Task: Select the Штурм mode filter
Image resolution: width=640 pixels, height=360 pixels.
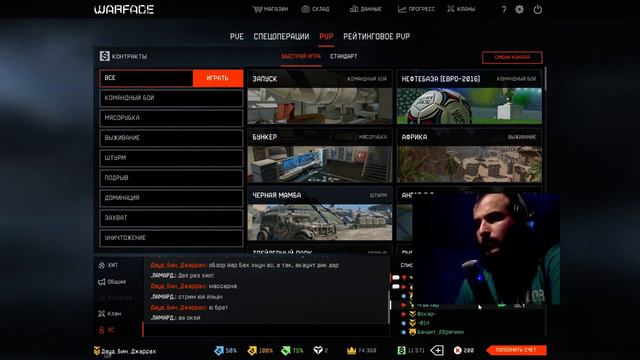Action: tap(171, 158)
